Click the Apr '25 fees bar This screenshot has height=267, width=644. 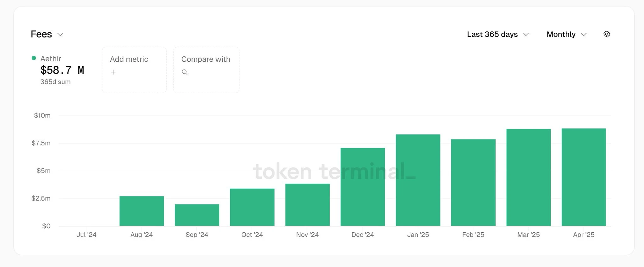[584, 177]
